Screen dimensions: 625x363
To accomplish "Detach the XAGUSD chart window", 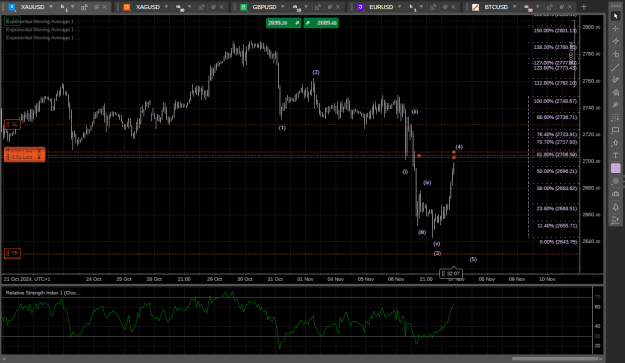I will pos(213,7).
